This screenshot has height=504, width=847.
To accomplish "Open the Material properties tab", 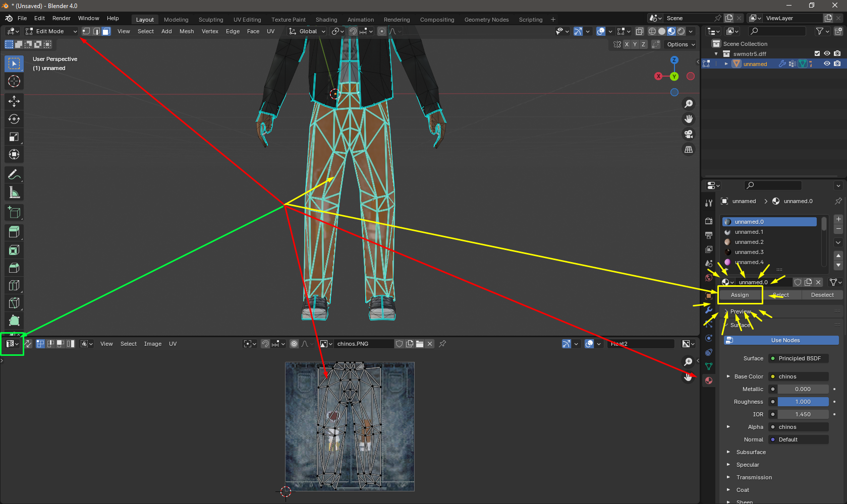I will (709, 381).
